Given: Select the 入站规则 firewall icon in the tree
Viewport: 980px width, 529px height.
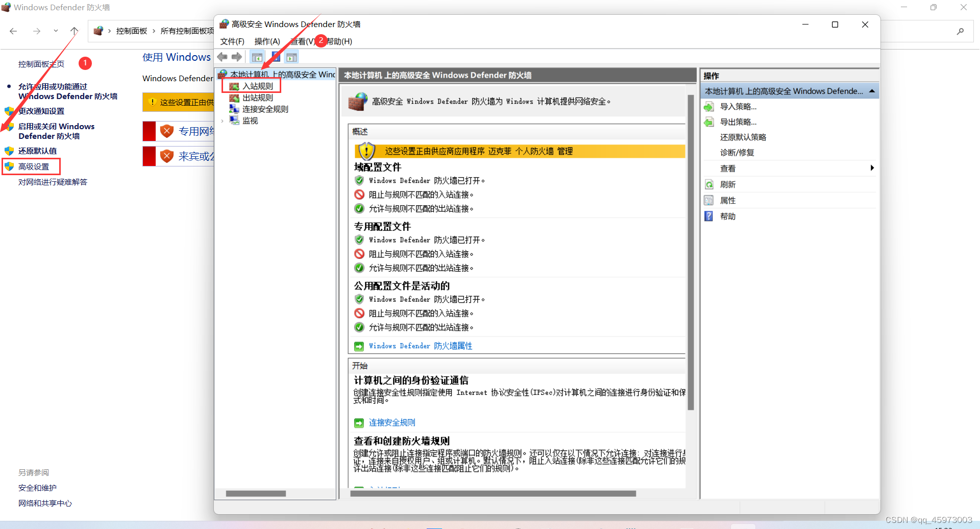Looking at the screenshot, I should click(x=234, y=86).
